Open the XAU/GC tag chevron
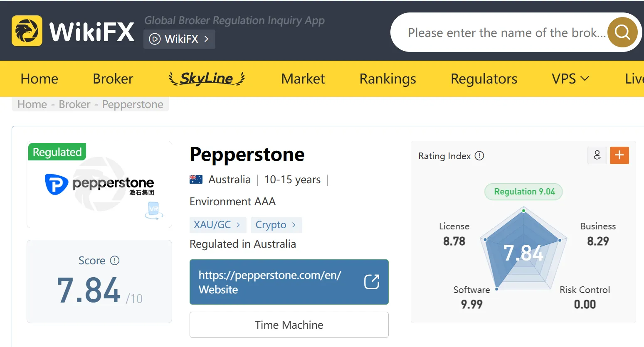644x347 pixels. tap(238, 225)
